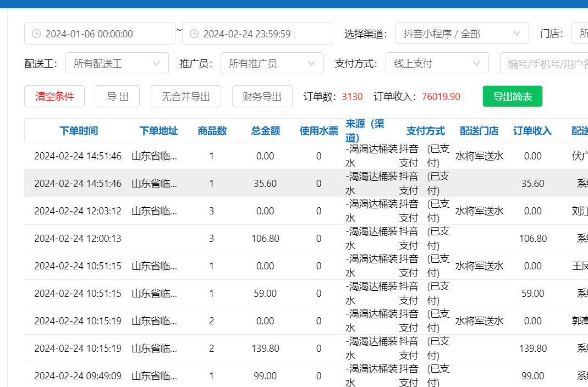Open the end date field 2024-02-24 23:59:59

[x=257, y=34]
